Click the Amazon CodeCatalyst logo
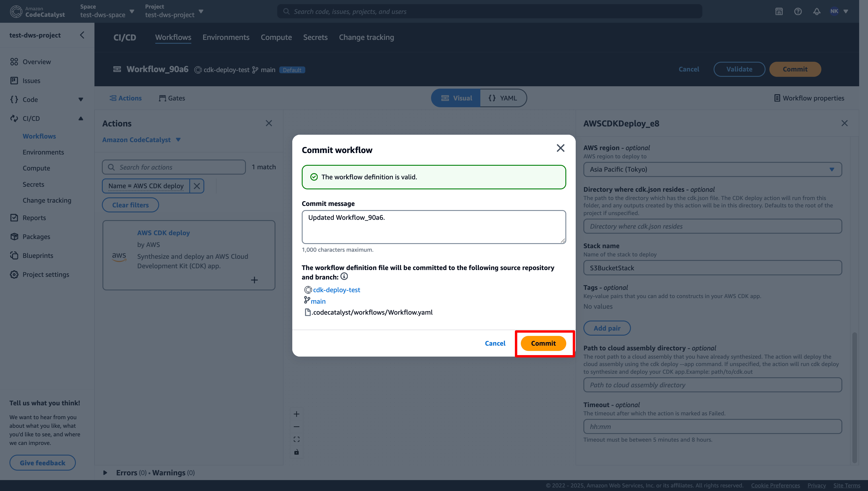Screen dimensions: 868x491 point(37,12)
